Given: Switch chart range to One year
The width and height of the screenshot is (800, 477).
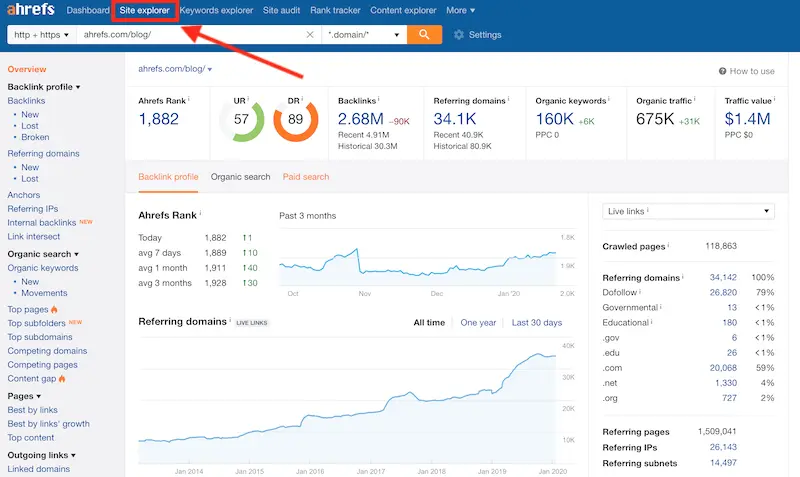Looking at the screenshot, I should pos(478,323).
